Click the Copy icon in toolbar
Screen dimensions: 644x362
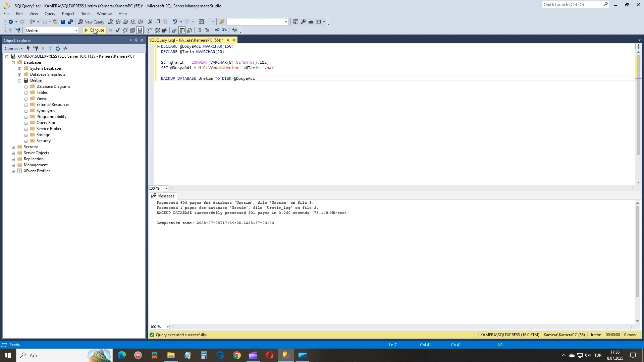click(158, 22)
